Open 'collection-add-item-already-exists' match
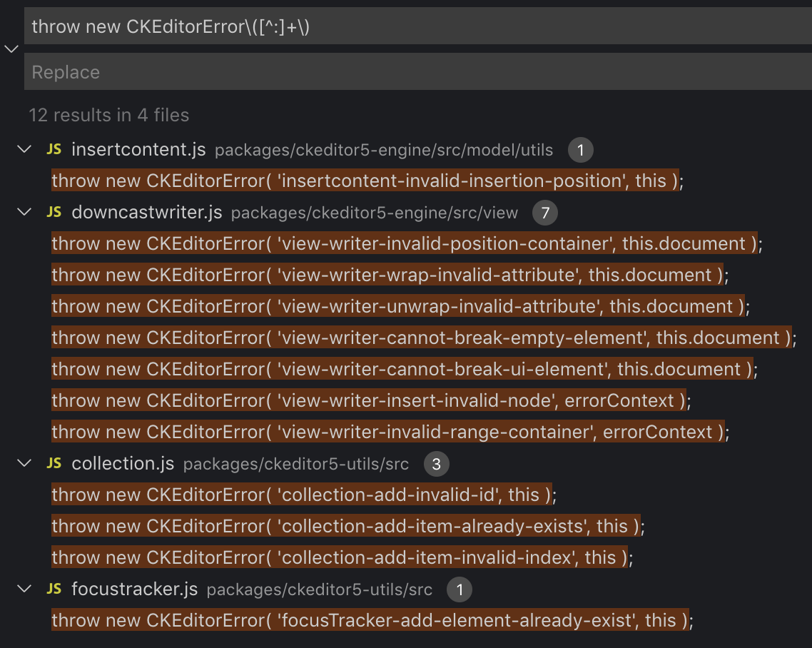This screenshot has height=648, width=812. tap(348, 526)
